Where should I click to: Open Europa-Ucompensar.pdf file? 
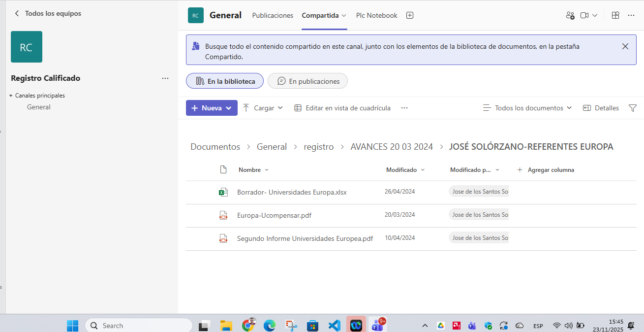click(274, 215)
